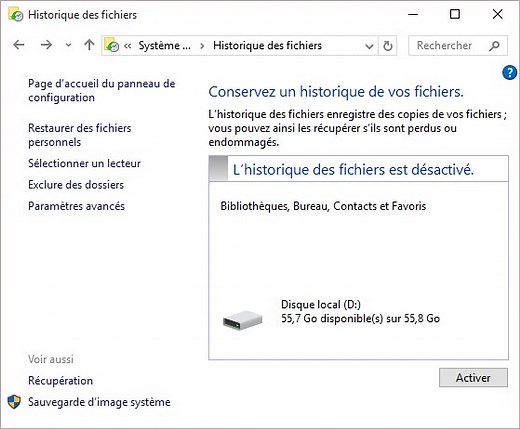Go forward with the right arrow
The height and width of the screenshot is (429, 520).
click(x=46, y=45)
